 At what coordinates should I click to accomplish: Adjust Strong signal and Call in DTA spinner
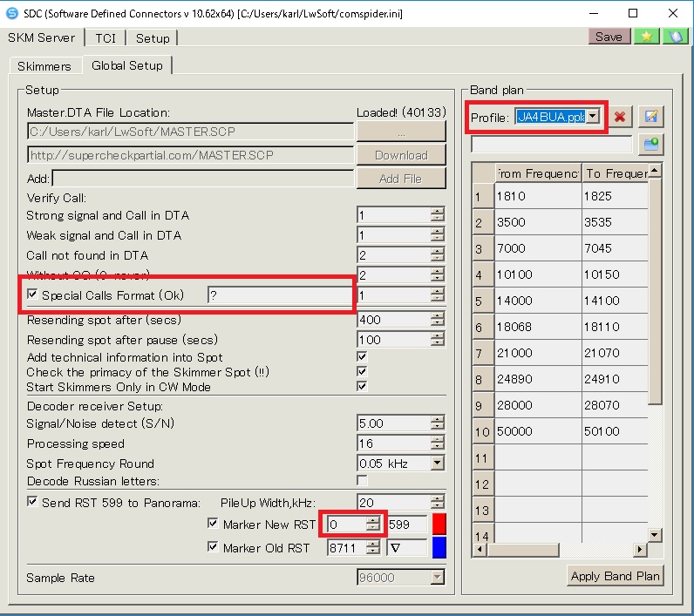[437, 215]
